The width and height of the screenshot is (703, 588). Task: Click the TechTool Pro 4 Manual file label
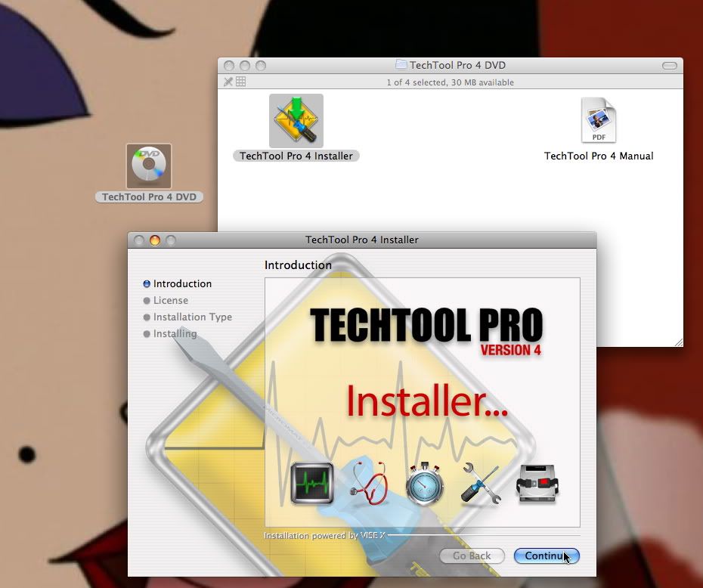(x=599, y=156)
